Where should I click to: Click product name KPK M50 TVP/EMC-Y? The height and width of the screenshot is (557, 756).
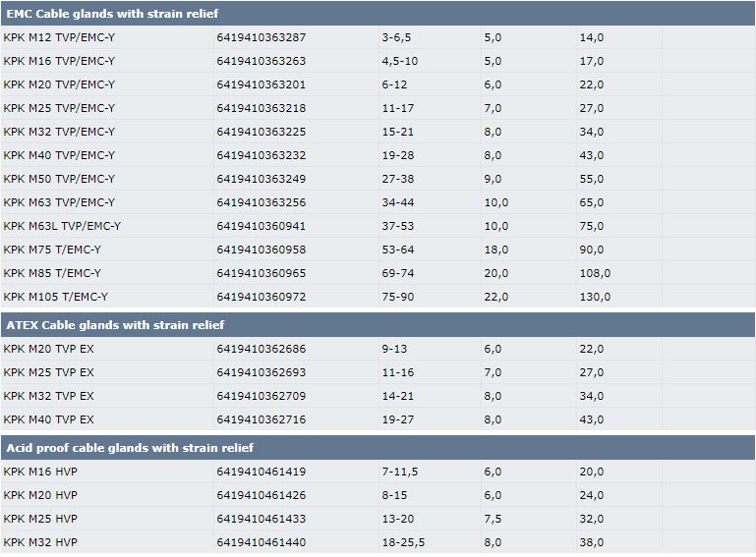coord(59,179)
